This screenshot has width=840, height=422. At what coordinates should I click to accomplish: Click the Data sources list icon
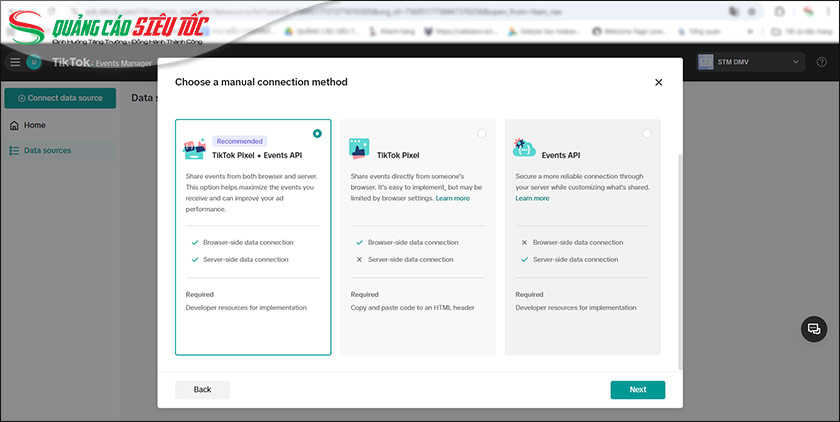click(14, 151)
